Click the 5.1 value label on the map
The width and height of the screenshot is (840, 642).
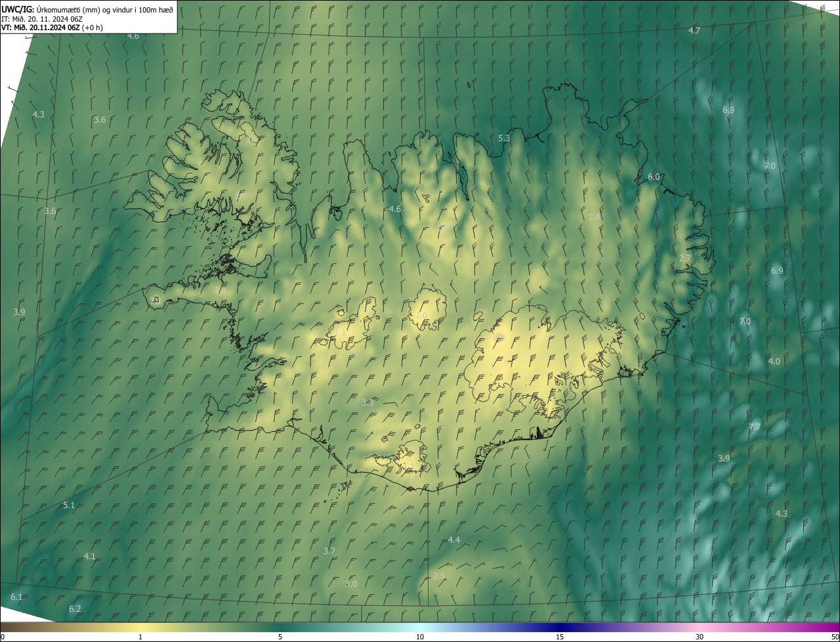69,505
